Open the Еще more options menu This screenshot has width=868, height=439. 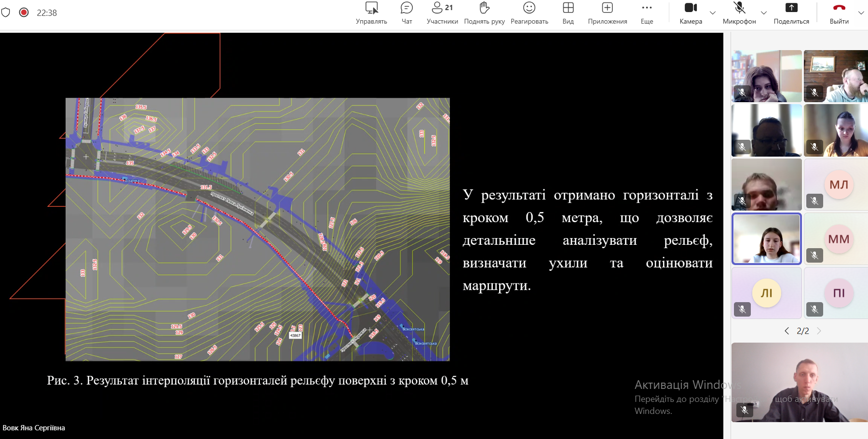(647, 13)
